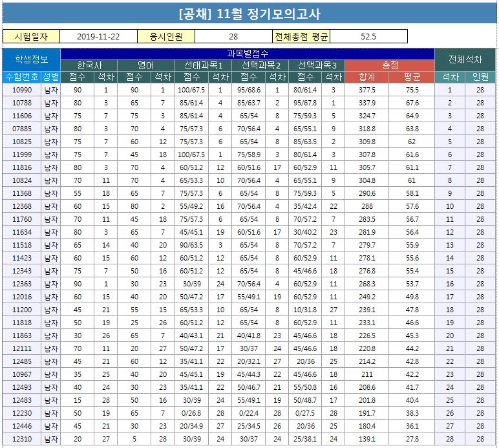Click the red 총점 header

[x=390, y=65]
